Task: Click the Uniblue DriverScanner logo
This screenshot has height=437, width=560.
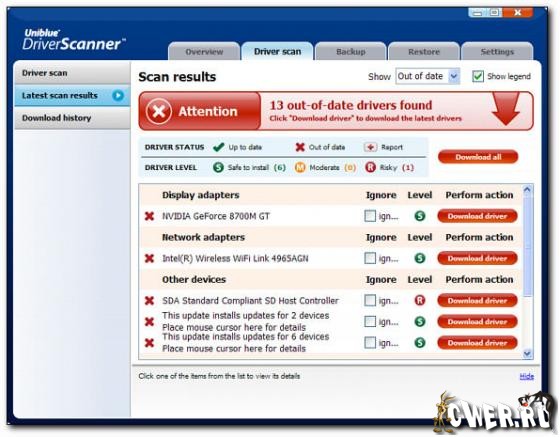Action: 74,39
